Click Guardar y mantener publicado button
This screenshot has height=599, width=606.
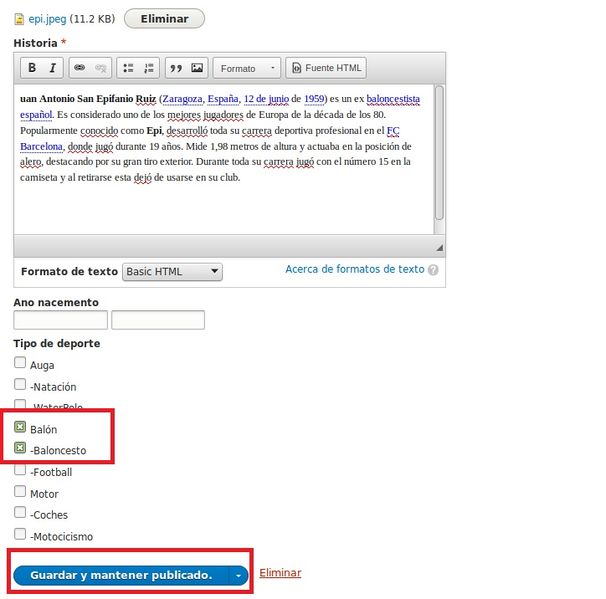point(121,575)
